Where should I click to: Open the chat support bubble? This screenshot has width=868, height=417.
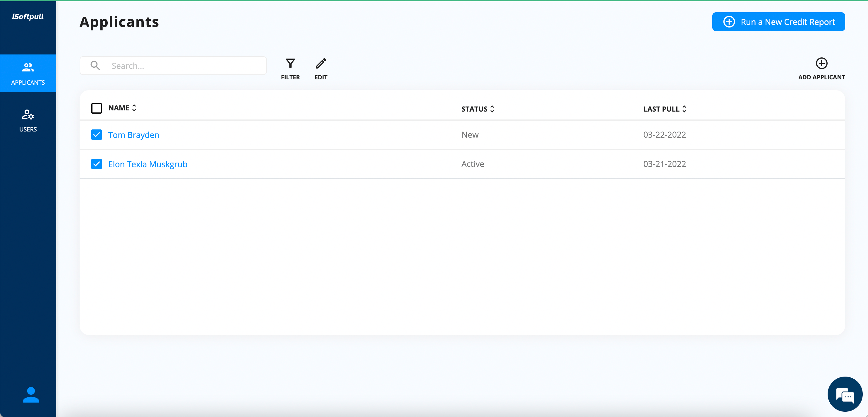point(845,394)
